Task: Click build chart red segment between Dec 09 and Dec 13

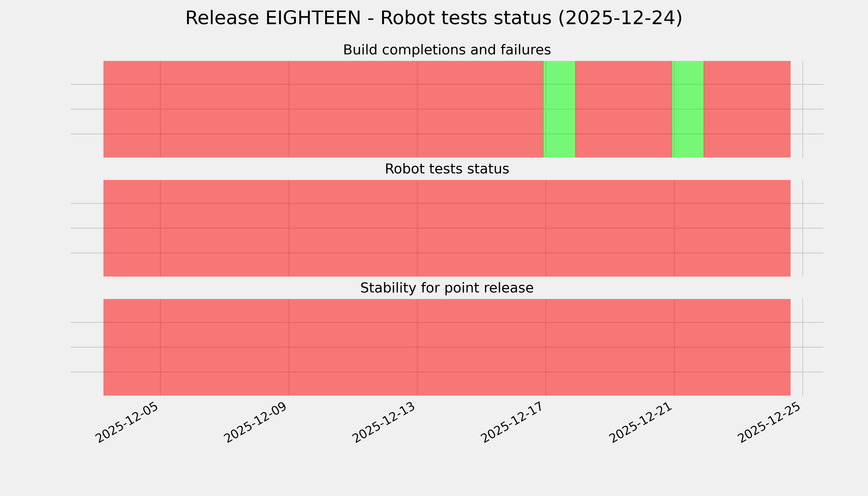Action: tap(353, 109)
